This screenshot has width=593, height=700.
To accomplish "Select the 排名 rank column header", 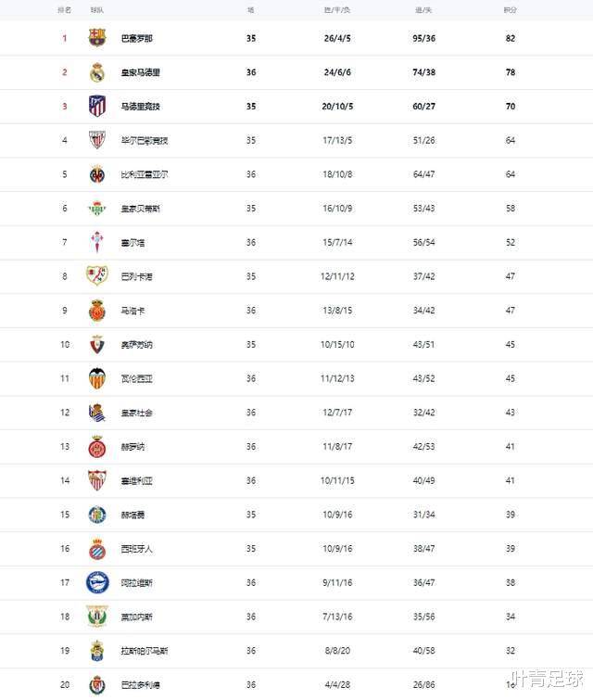I will [x=64, y=10].
